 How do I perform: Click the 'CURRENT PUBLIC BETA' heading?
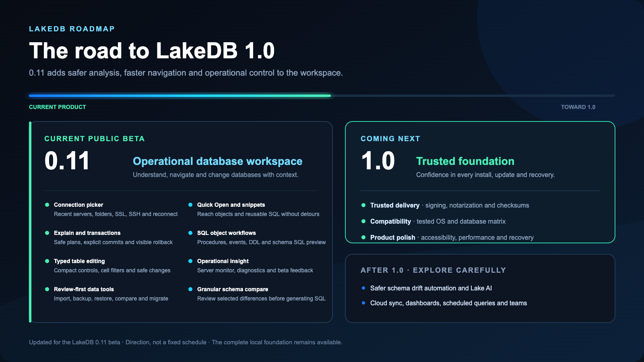tap(95, 139)
